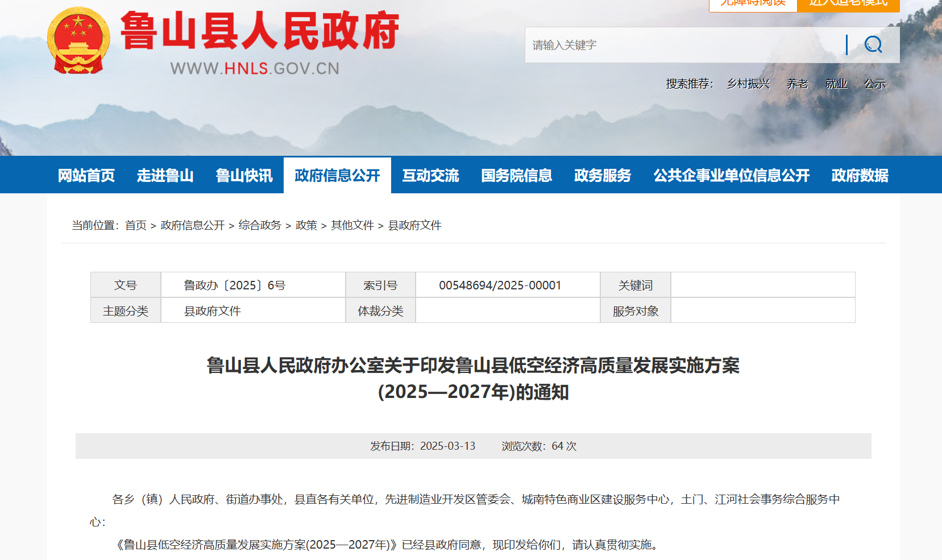
Task: Open 互动交流 navigation item
Action: [x=430, y=175]
